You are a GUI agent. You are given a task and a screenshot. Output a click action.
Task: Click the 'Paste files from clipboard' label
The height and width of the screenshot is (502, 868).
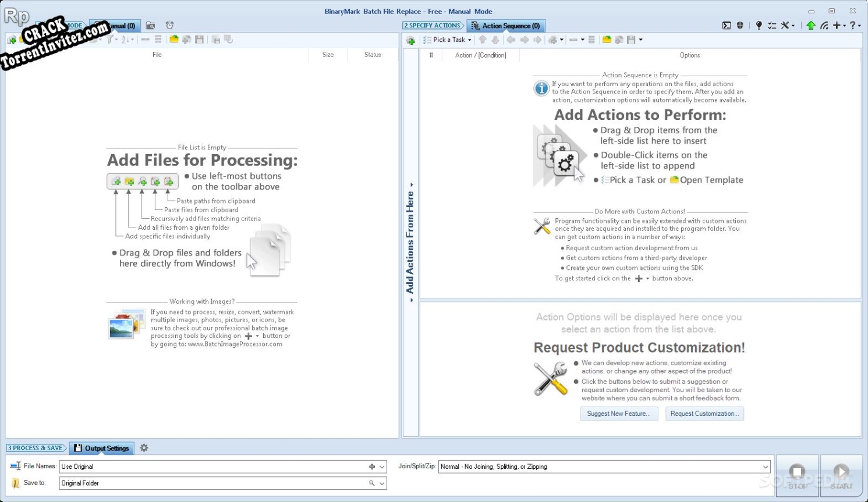coord(201,210)
